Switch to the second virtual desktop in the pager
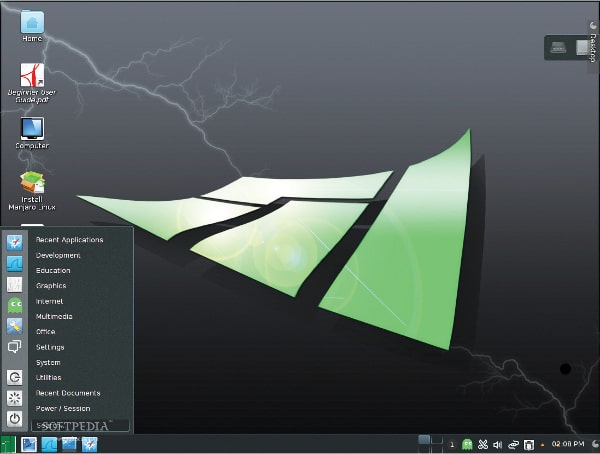Screen dimensions: 600x454 click(437, 439)
